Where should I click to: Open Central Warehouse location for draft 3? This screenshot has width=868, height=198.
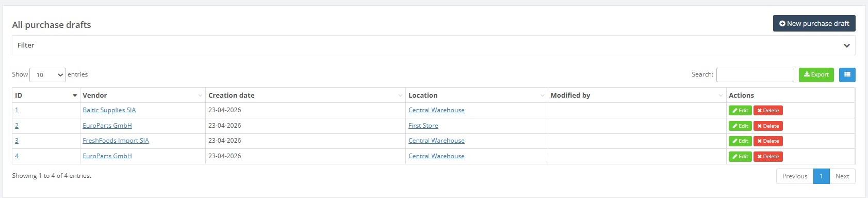click(436, 141)
